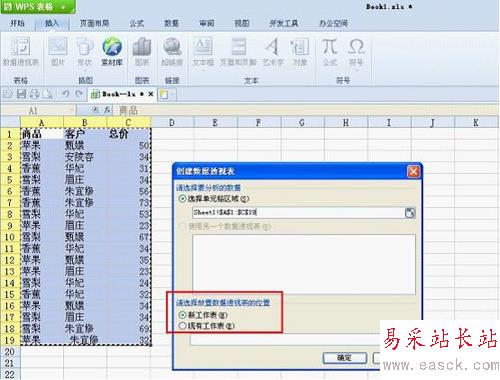Open the 素材库 material library
500x380 pixels.
coord(112,51)
